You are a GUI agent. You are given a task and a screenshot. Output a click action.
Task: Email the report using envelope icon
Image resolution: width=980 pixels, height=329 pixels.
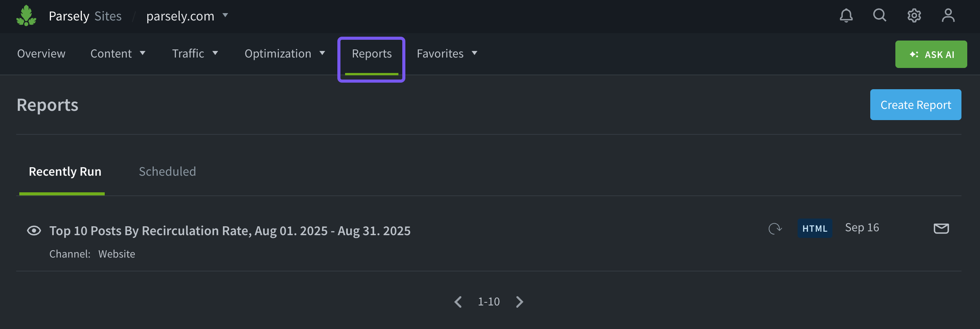click(941, 229)
